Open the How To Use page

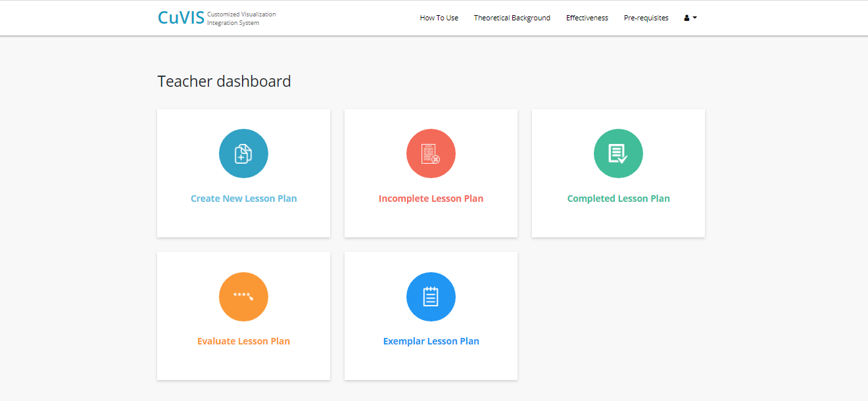pyautogui.click(x=439, y=18)
